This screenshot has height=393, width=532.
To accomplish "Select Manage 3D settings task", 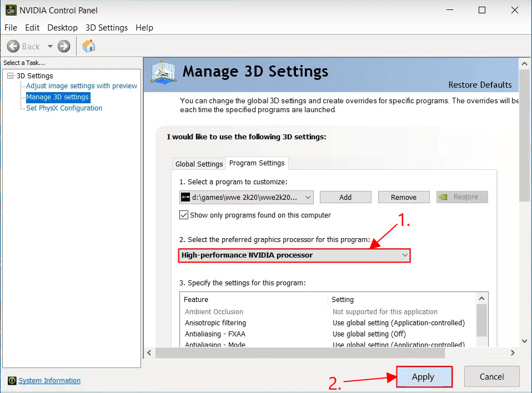I will point(58,97).
